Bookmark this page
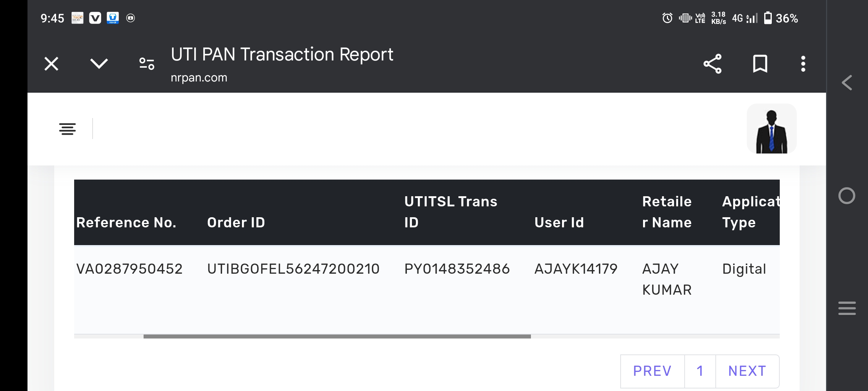Screen dimensions: 868x391 click(760, 64)
